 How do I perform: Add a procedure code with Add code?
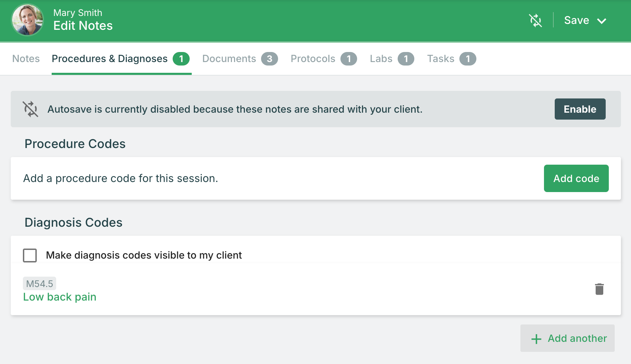pos(576,178)
